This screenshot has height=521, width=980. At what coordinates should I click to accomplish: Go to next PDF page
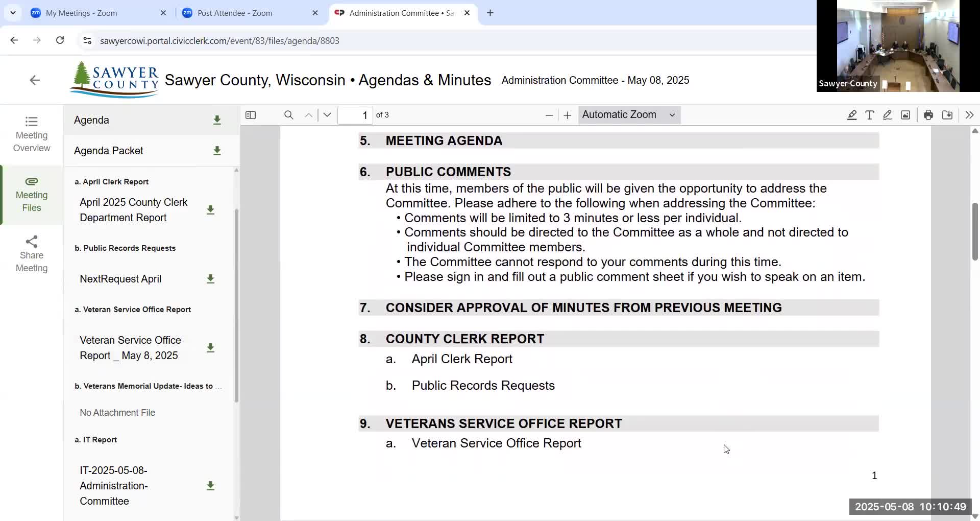[x=327, y=115]
